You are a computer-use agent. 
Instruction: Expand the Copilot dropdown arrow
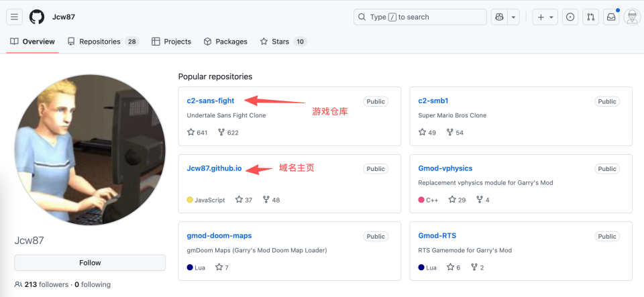(513, 17)
